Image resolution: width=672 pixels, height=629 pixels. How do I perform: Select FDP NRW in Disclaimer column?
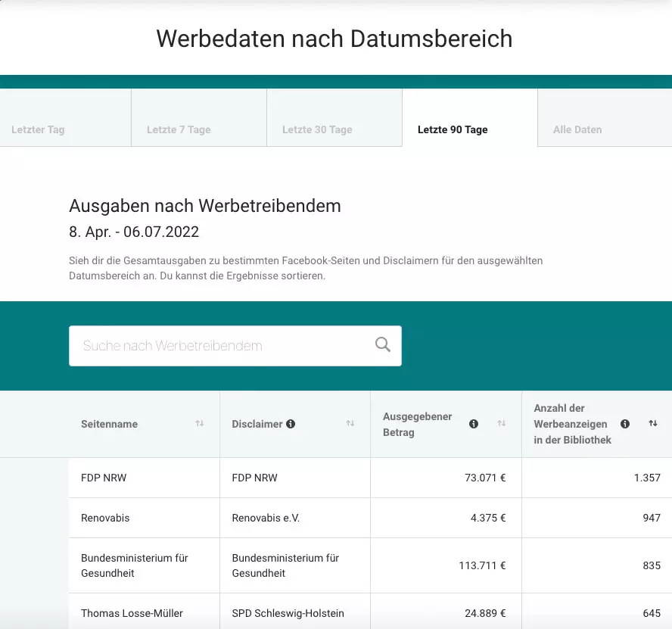click(254, 478)
